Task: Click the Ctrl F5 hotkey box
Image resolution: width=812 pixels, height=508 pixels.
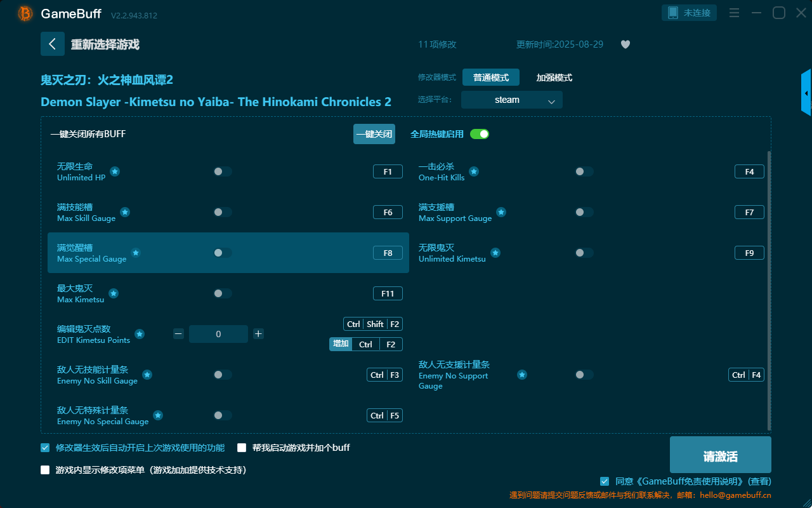Action: point(384,415)
